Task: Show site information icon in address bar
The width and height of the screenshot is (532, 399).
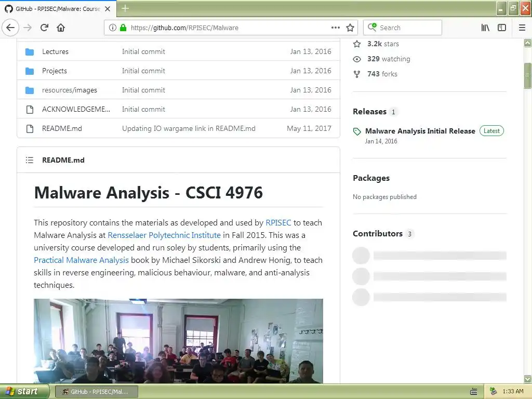Action: [113, 28]
